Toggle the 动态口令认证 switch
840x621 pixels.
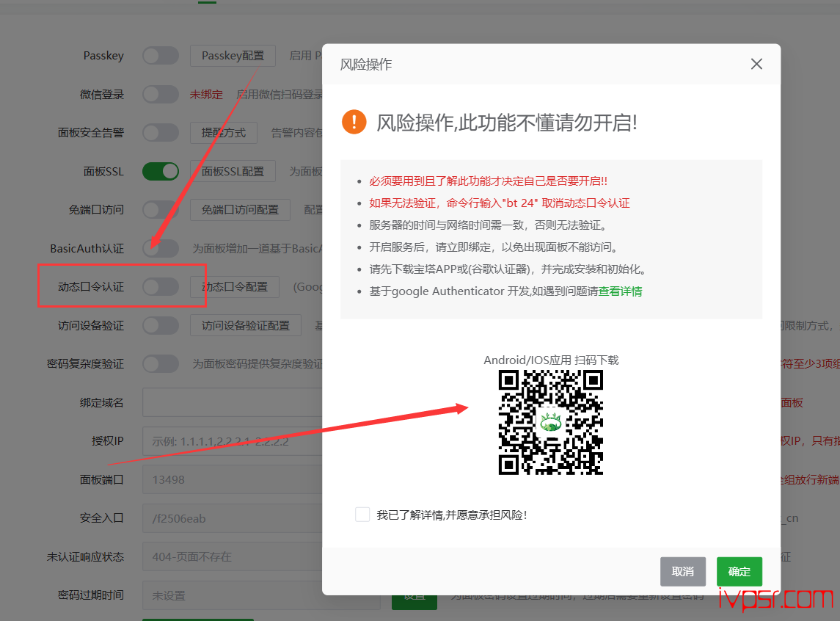[161, 287]
